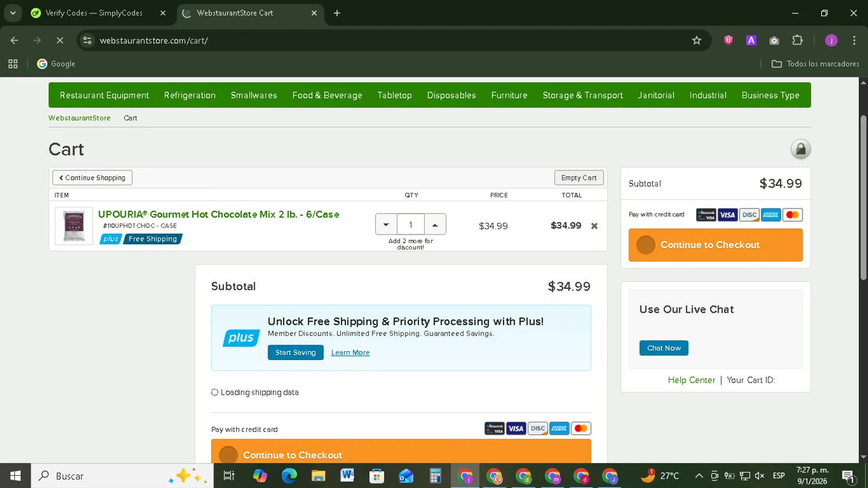Decrease quantity with the down arrow

coord(386,225)
